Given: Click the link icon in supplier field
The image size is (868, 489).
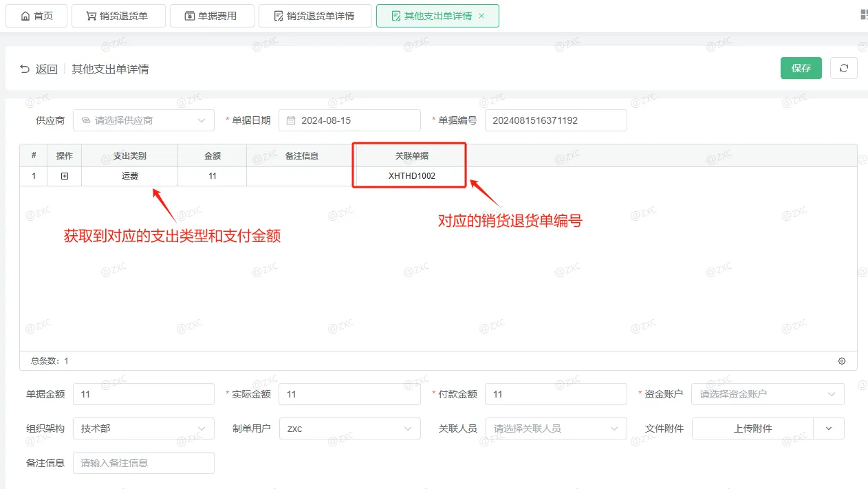Looking at the screenshot, I should [x=85, y=120].
